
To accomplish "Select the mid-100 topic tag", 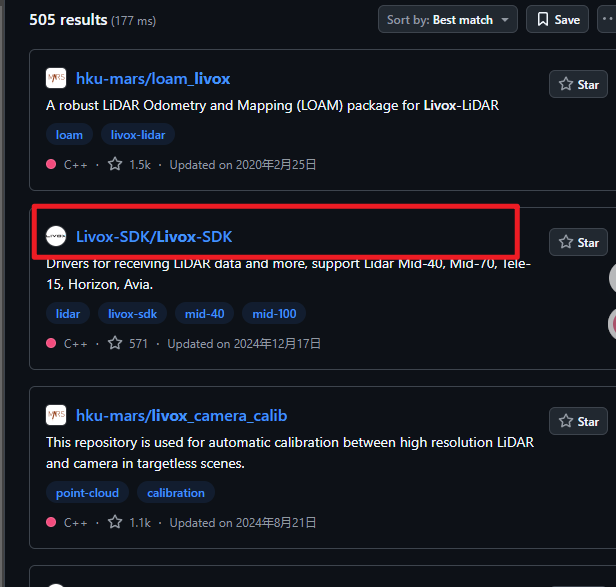I will [x=274, y=314].
